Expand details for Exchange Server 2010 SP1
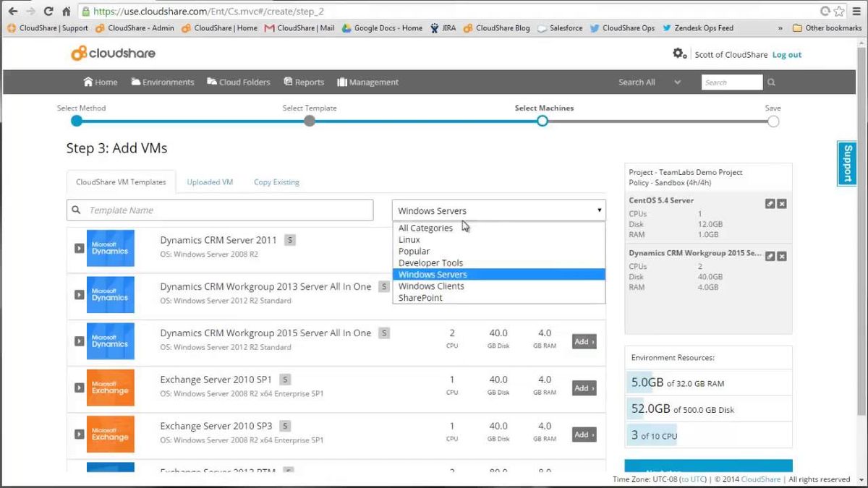868x488 pixels. click(x=80, y=388)
